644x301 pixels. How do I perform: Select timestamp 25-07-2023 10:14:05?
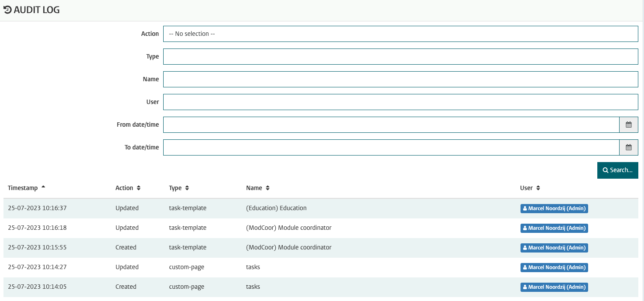point(37,287)
